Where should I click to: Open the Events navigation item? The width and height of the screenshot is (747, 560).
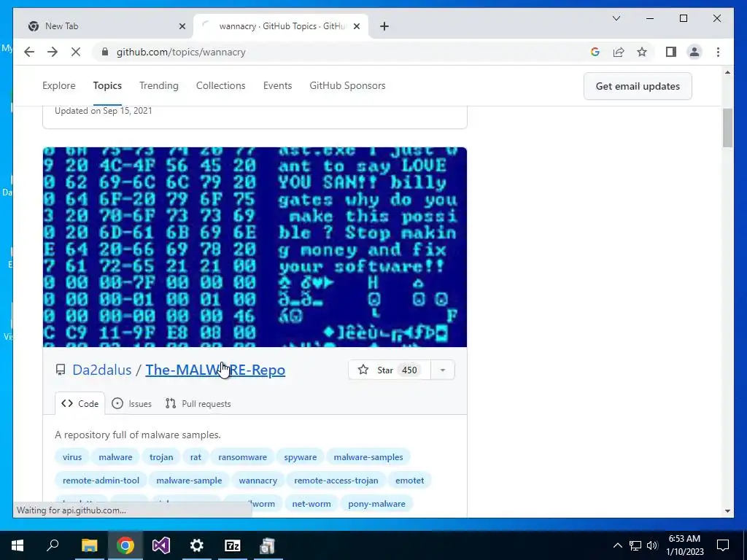pos(277,86)
